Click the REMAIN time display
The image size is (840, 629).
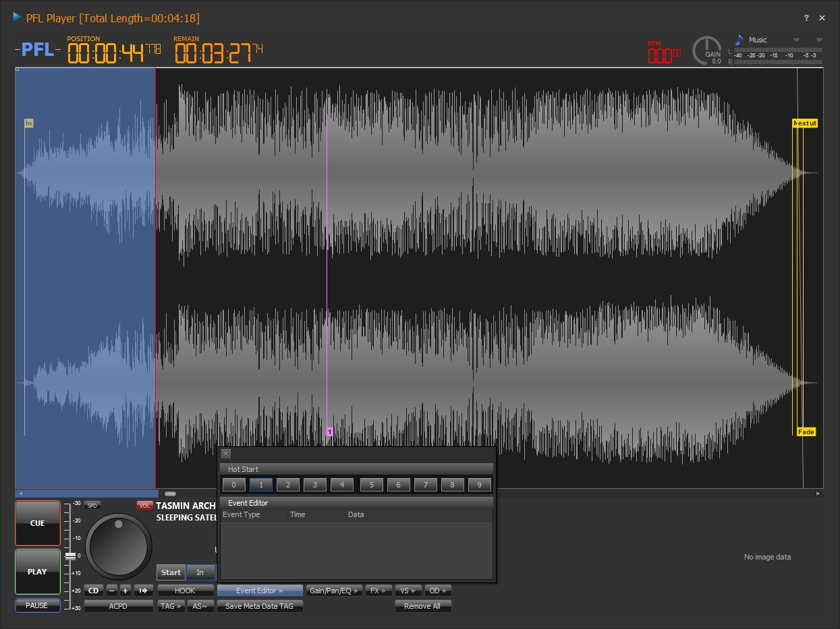tap(219, 53)
